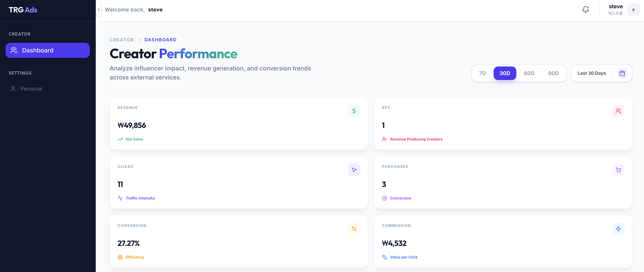This screenshot has height=272, width=644.
Task: Click the TRG Ads logo
Action: pyautogui.click(x=23, y=10)
